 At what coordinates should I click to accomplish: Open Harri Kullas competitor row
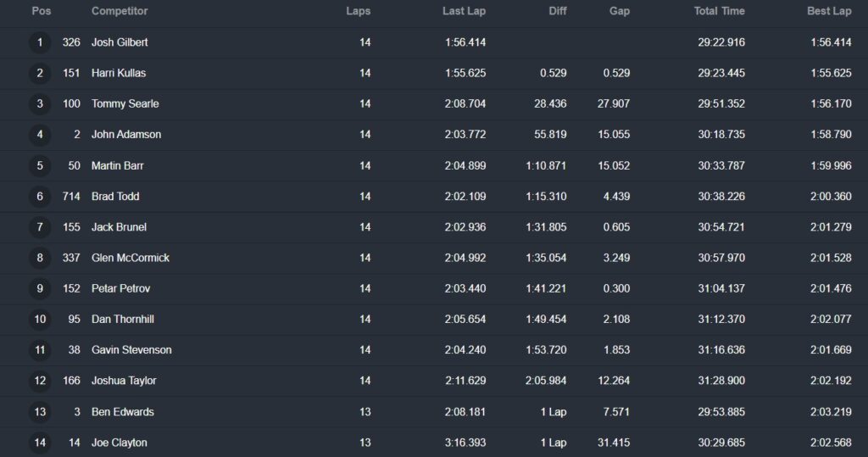[x=119, y=73]
